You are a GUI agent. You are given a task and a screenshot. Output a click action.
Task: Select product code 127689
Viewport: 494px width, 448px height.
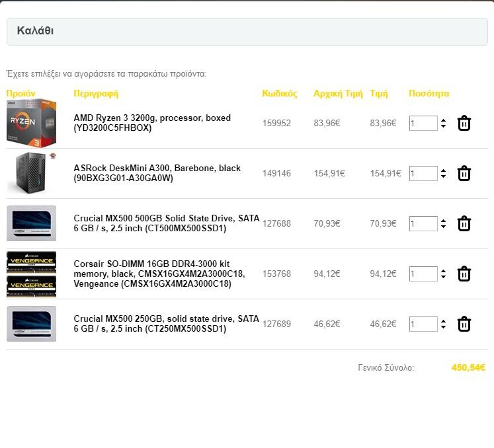coord(276,324)
